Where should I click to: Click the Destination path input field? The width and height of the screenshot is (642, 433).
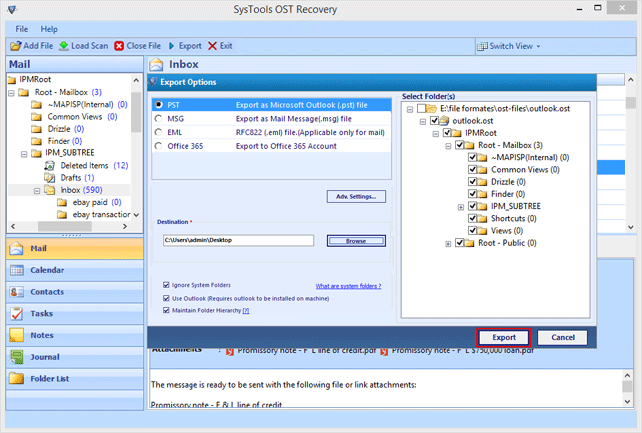[238, 240]
